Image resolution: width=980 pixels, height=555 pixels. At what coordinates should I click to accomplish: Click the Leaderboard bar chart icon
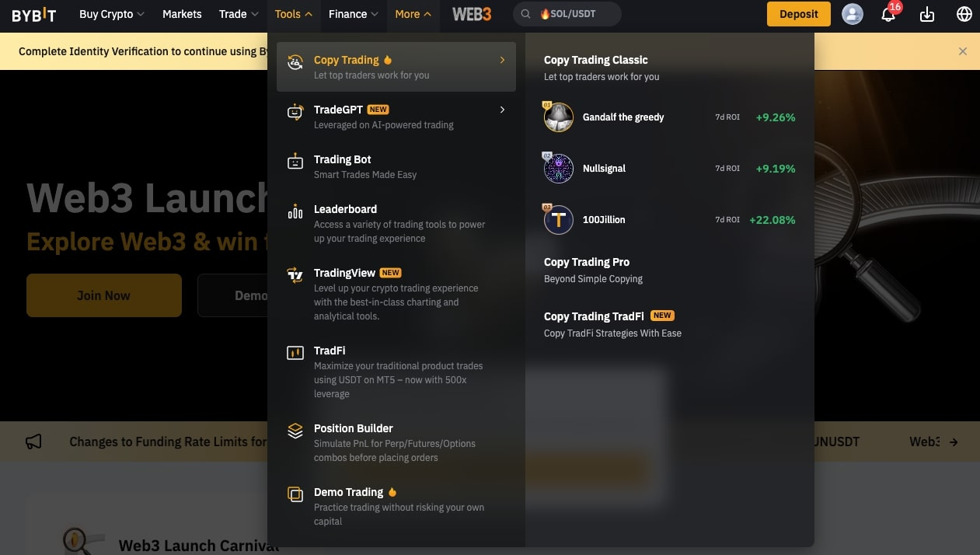[295, 211]
